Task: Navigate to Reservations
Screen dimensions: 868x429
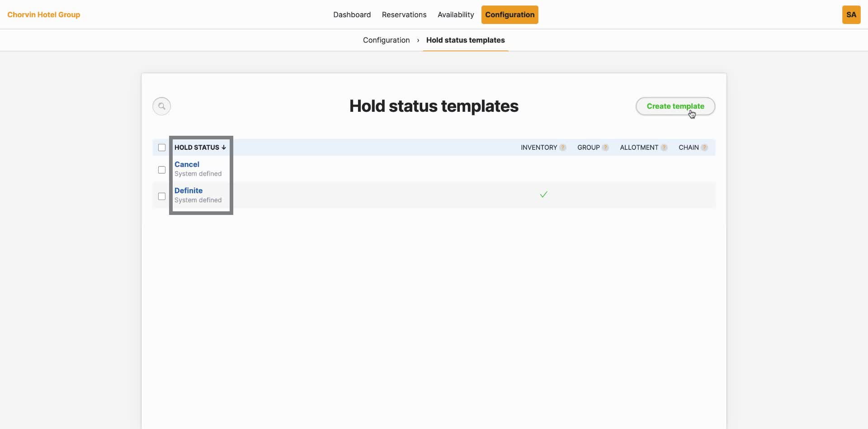Action: click(x=404, y=14)
